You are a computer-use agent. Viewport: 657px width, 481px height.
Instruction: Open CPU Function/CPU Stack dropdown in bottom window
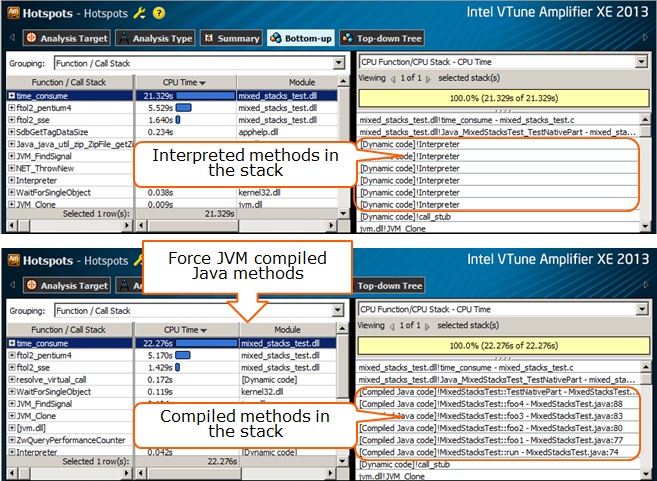click(x=641, y=309)
